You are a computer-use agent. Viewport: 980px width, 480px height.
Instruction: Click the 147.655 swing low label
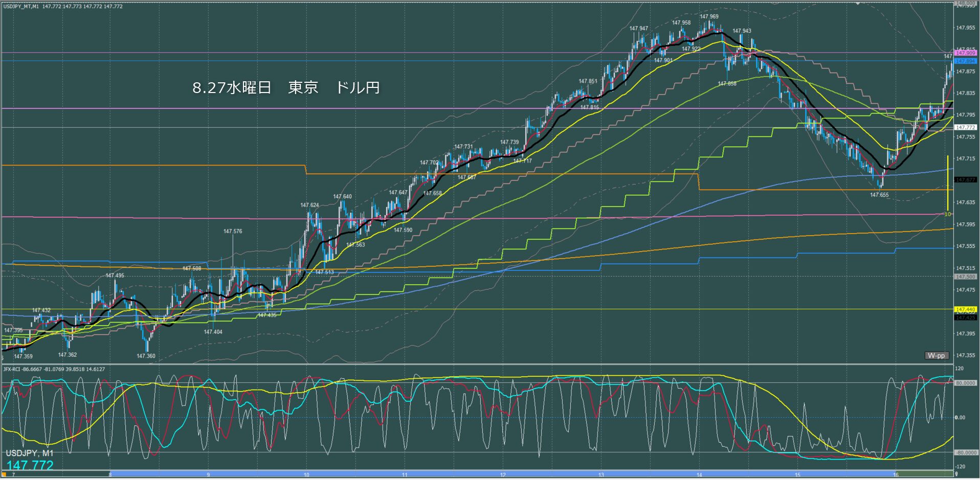pyautogui.click(x=879, y=195)
